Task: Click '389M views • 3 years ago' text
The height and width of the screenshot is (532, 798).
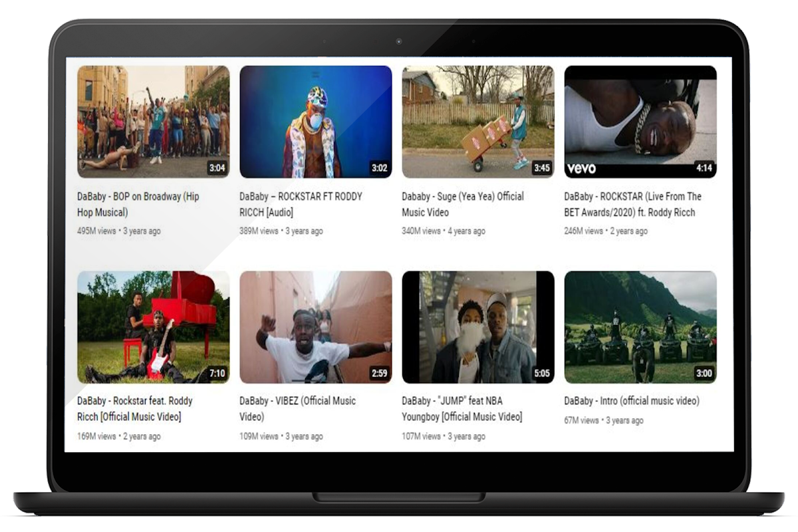Action: coord(281,231)
